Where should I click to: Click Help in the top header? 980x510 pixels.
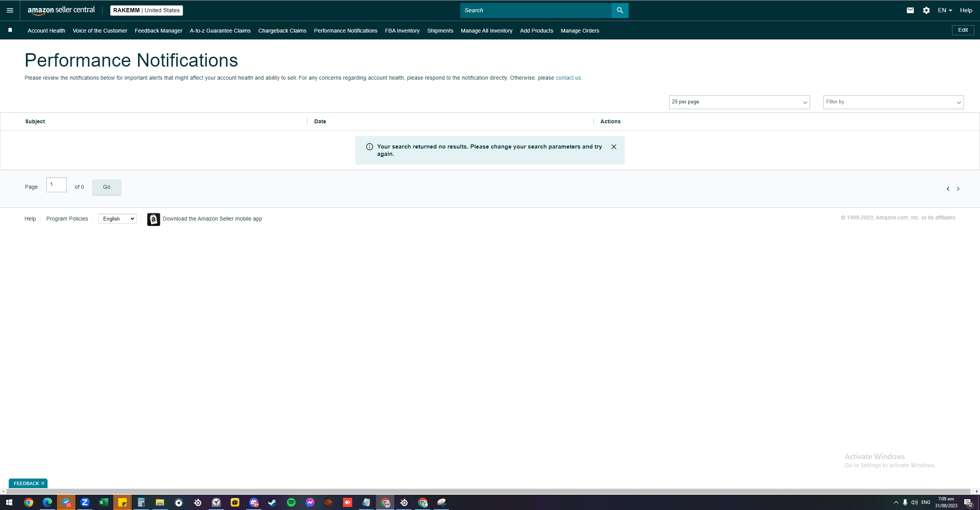966,10
